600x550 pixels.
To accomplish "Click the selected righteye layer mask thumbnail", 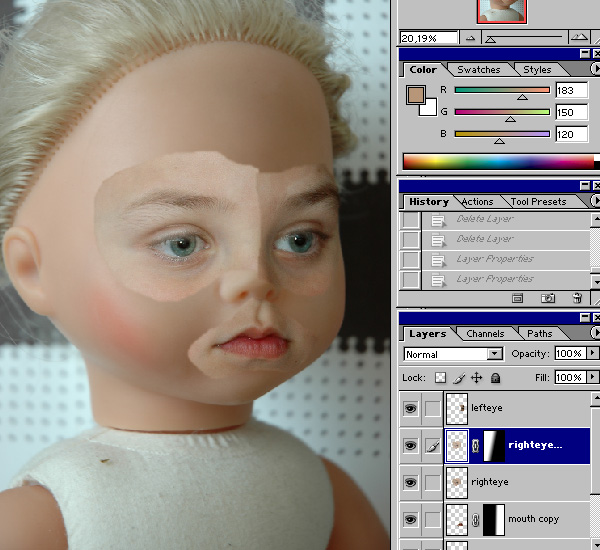I will click(494, 446).
